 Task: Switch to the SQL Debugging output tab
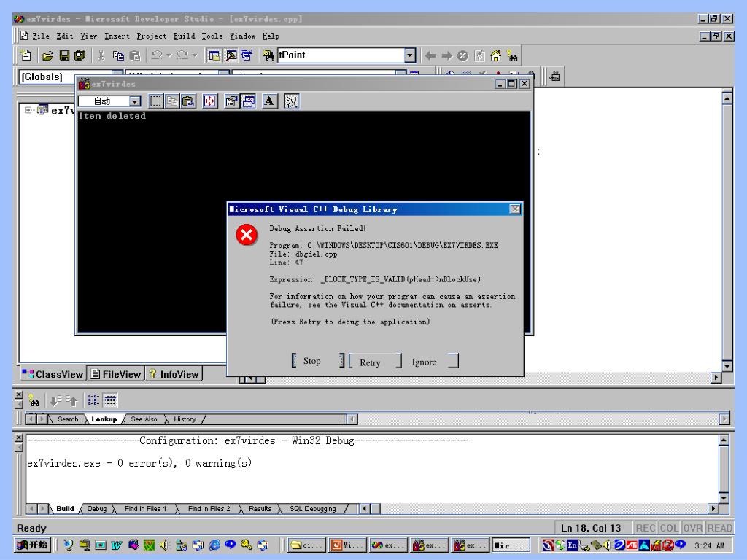(312, 508)
